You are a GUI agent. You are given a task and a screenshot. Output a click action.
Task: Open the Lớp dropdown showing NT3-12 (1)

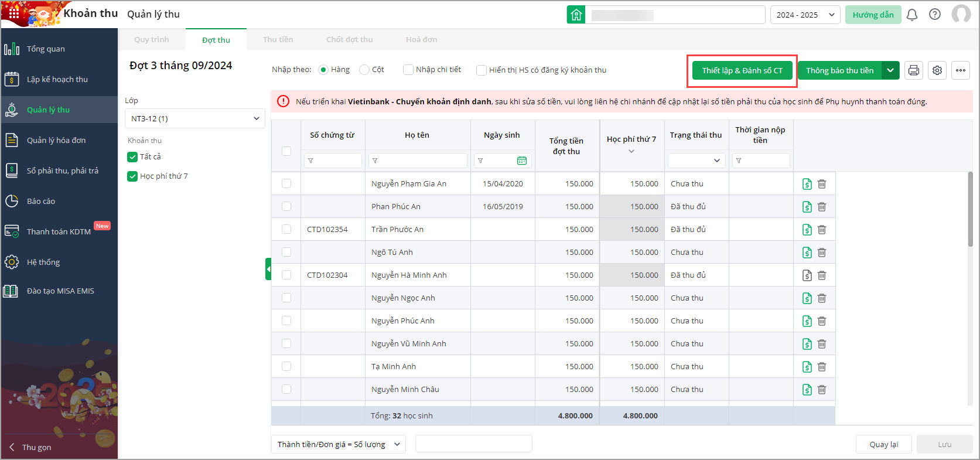click(195, 118)
